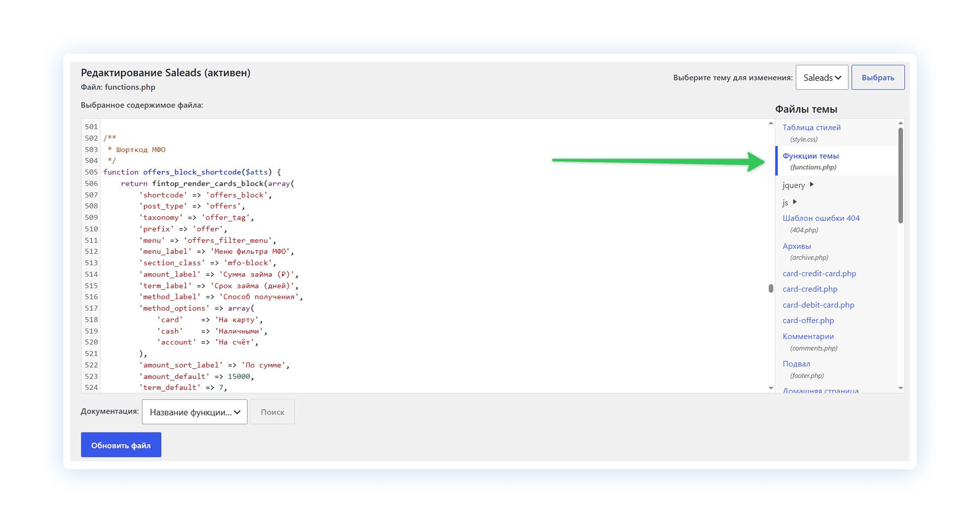Screen dimensions: 980x523
Task: Open card-debit-card.php file
Action: point(818,305)
